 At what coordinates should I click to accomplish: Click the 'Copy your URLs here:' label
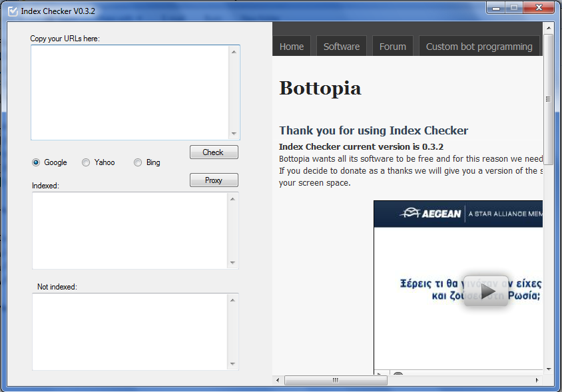[65, 39]
